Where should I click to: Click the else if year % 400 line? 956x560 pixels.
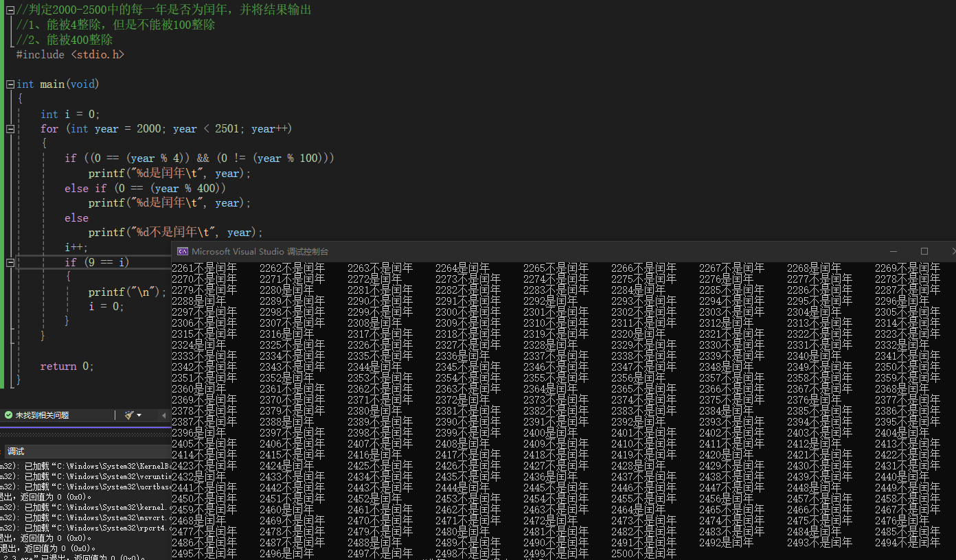click(x=145, y=188)
